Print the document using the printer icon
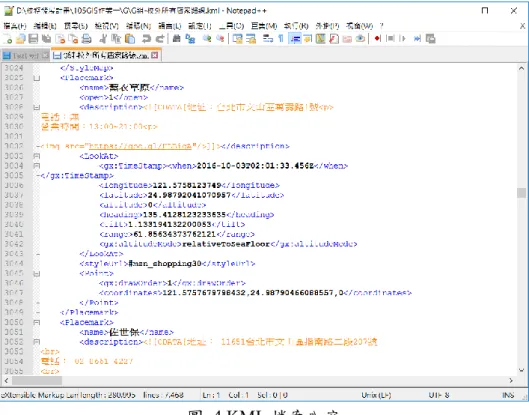Screen dimensions: 529x415 [x=87, y=39]
